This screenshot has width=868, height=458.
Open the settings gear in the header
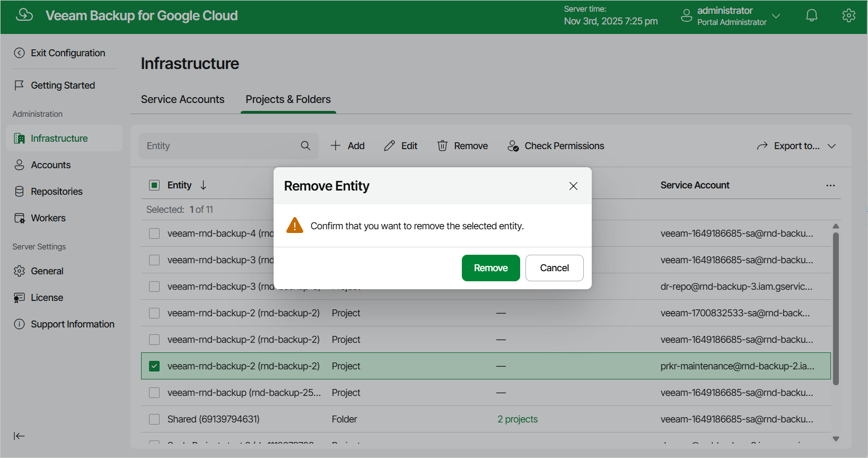[x=848, y=15]
